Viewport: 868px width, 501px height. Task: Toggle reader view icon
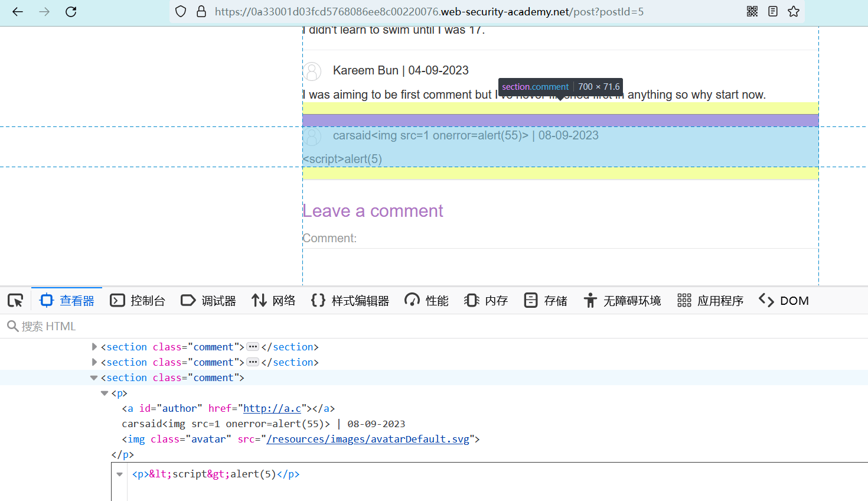773,12
